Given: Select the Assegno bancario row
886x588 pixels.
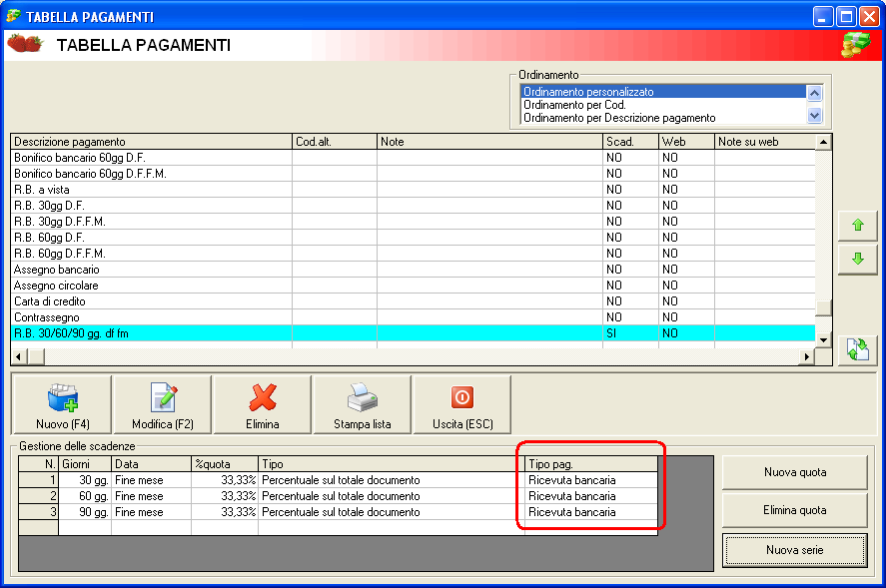Looking at the screenshot, I should [x=413, y=270].
